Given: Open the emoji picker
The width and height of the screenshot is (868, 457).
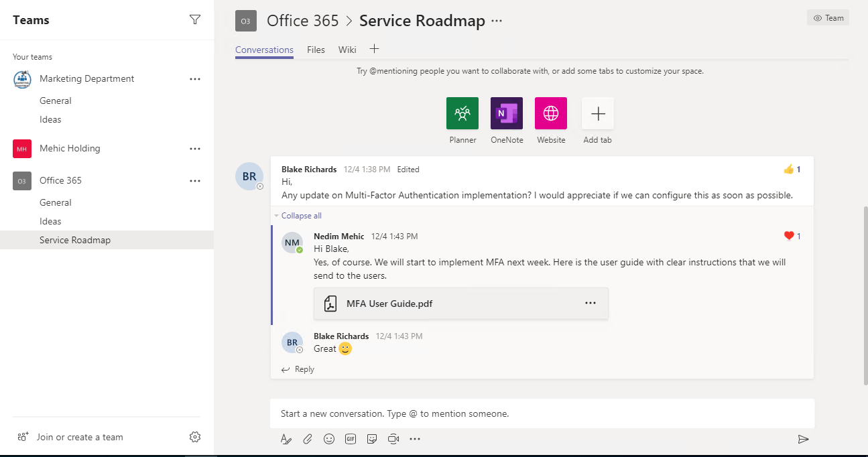Looking at the screenshot, I should tap(329, 439).
